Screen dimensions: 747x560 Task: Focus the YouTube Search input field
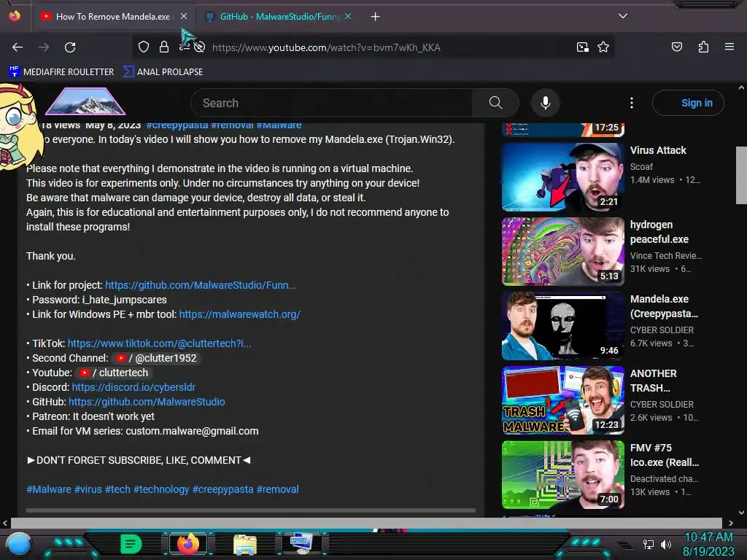[x=332, y=103]
